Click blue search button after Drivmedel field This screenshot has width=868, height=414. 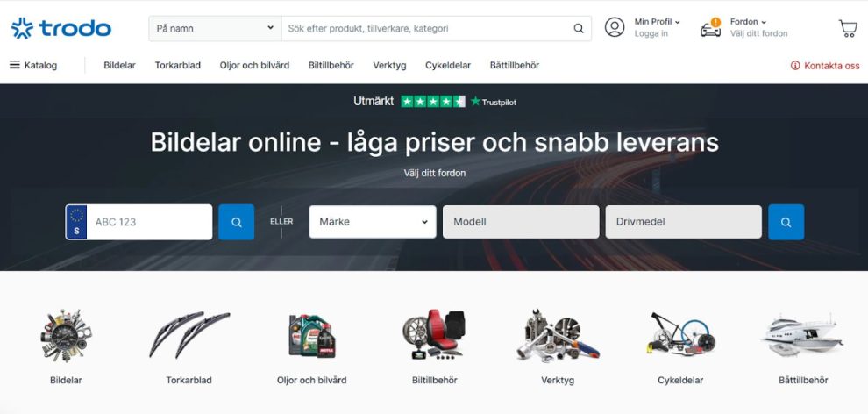tap(786, 222)
